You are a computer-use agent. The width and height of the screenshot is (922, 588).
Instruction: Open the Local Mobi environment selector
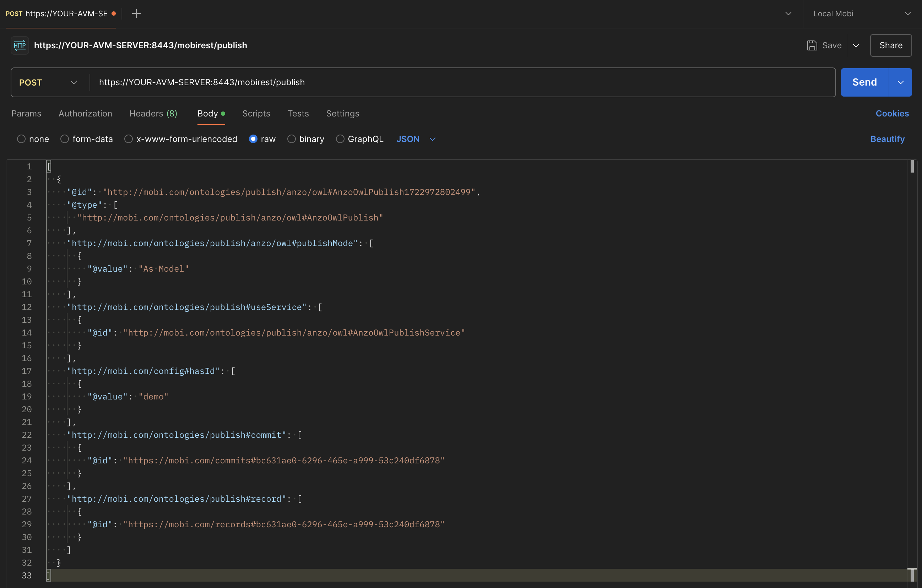pos(862,14)
